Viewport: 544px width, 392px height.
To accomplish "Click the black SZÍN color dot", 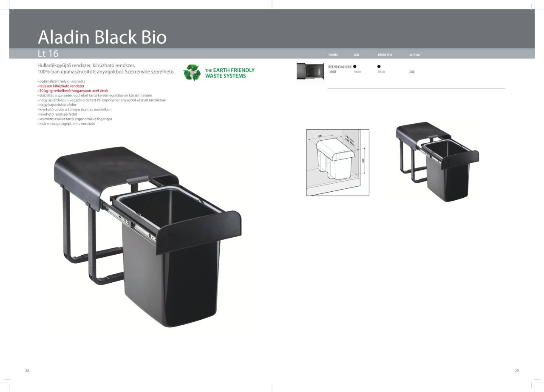I will 354,66.
